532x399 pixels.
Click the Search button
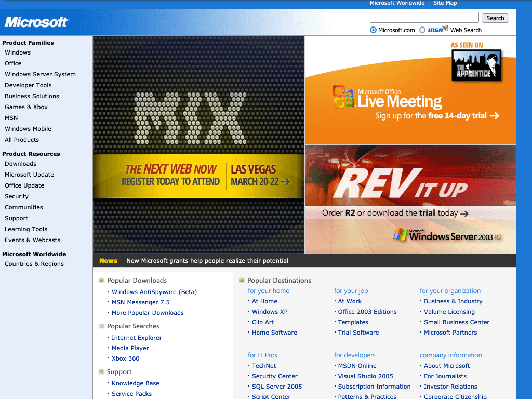coord(495,17)
